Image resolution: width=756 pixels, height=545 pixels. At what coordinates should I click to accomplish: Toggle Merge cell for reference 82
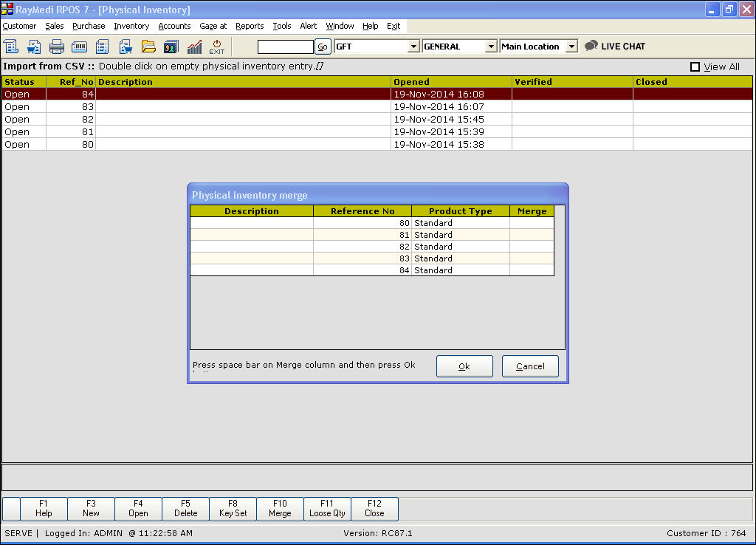[532, 247]
